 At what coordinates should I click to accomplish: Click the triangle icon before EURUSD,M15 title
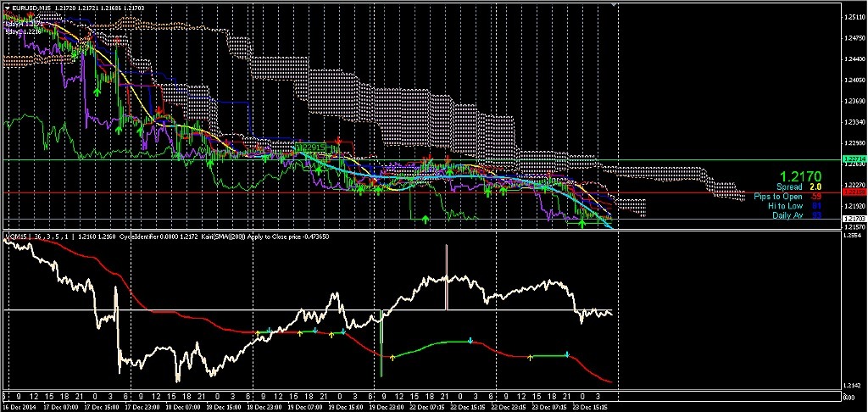point(6,8)
